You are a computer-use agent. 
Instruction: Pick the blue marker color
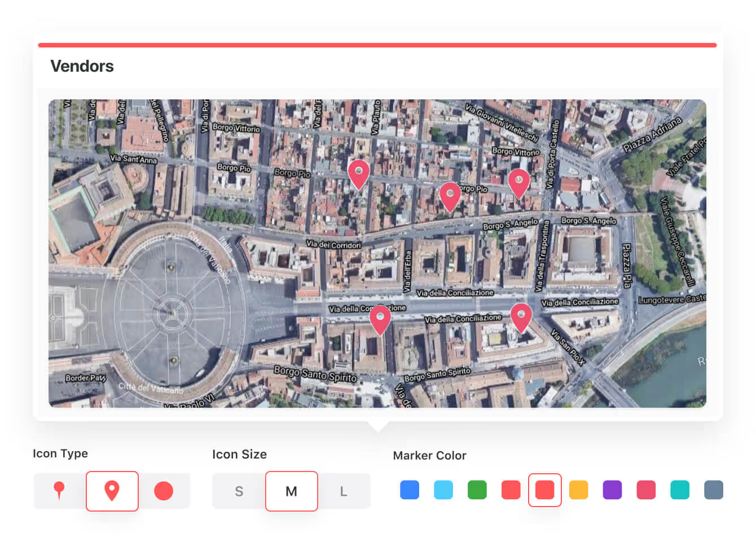click(410, 490)
